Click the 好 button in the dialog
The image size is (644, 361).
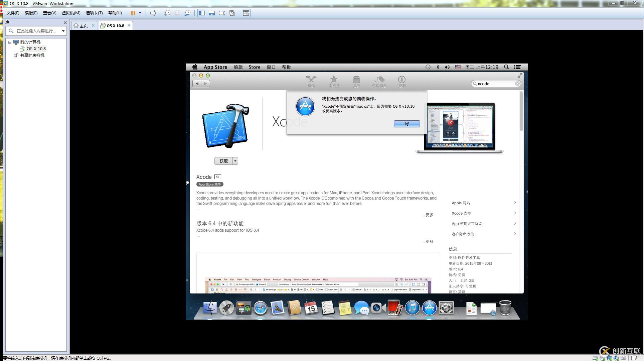pyautogui.click(x=407, y=124)
